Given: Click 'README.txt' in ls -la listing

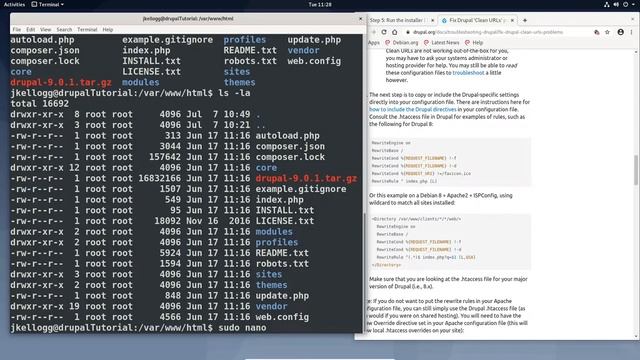Looking at the screenshot, I should tap(282, 253).
